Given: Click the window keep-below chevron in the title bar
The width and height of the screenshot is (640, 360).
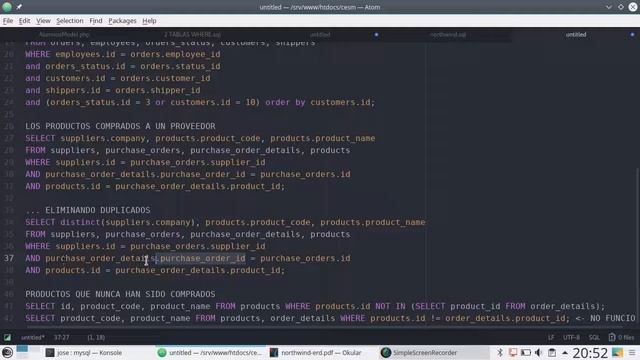Looking at the screenshot, I should pyautogui.click(x=609, y=7).
